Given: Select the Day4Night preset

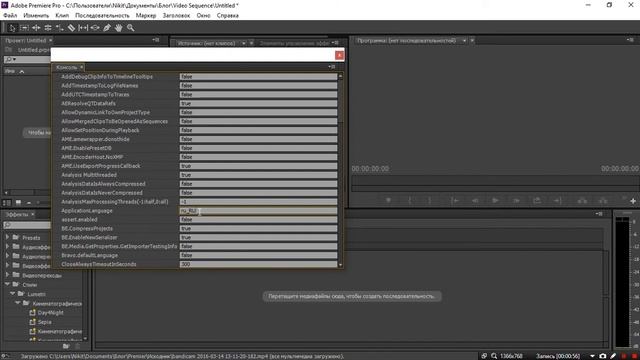Looking at the screenshot, I should coord(51,313).
